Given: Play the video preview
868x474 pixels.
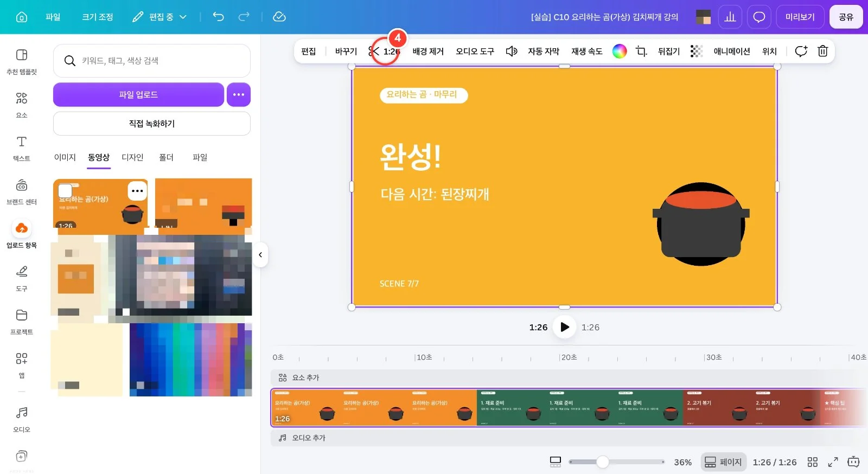Looking at the screenshot, I should 564,327.
